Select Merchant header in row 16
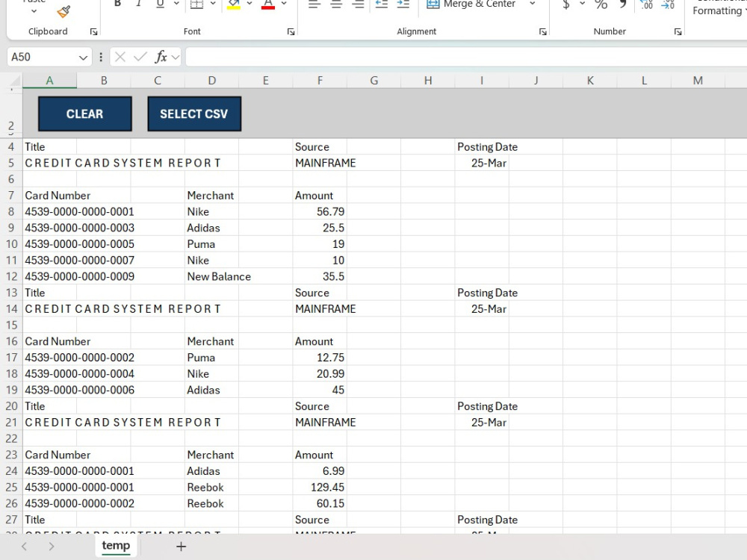This screenshot has width=747, height=560. pyautogui.click(x=211, y=341)
